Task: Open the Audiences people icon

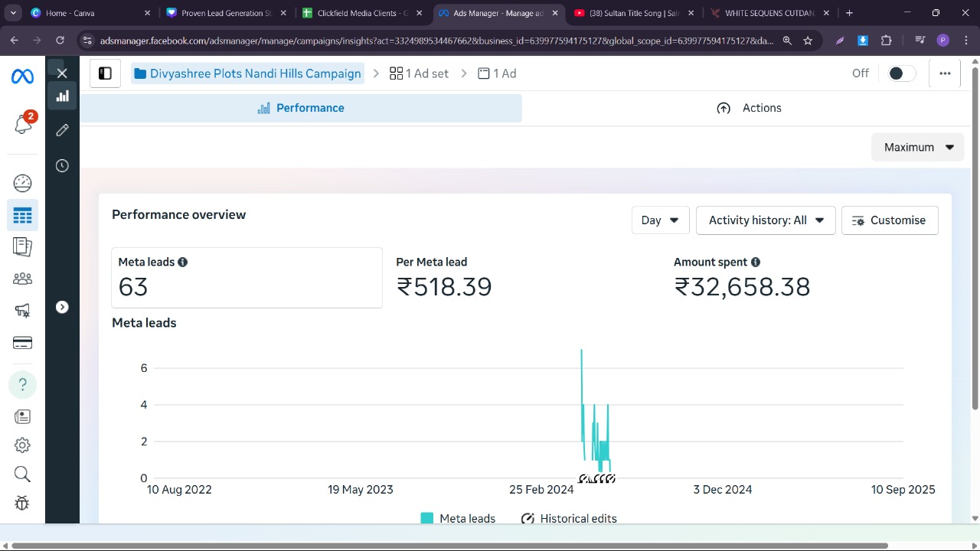Action: click(22, 279)
